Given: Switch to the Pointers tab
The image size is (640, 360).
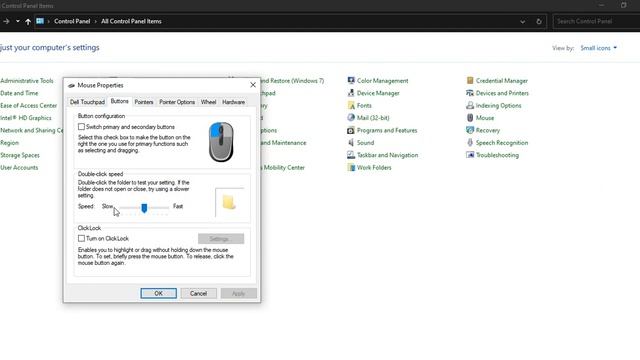Looking at the screenshot, I should coord(144,102).
